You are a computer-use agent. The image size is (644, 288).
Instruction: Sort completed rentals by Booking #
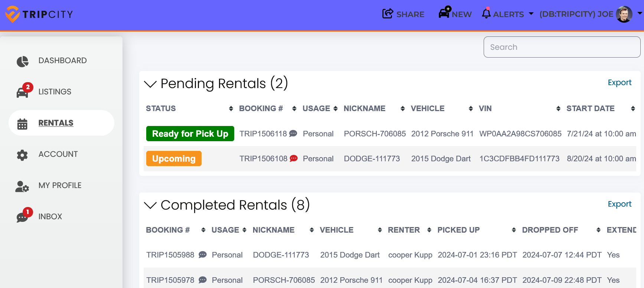coord(203,230)
